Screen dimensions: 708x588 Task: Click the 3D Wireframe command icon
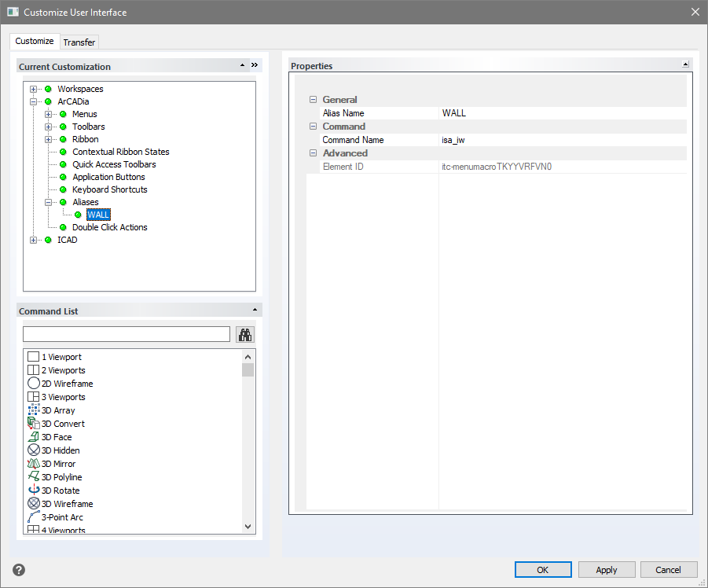pos(34,503)
